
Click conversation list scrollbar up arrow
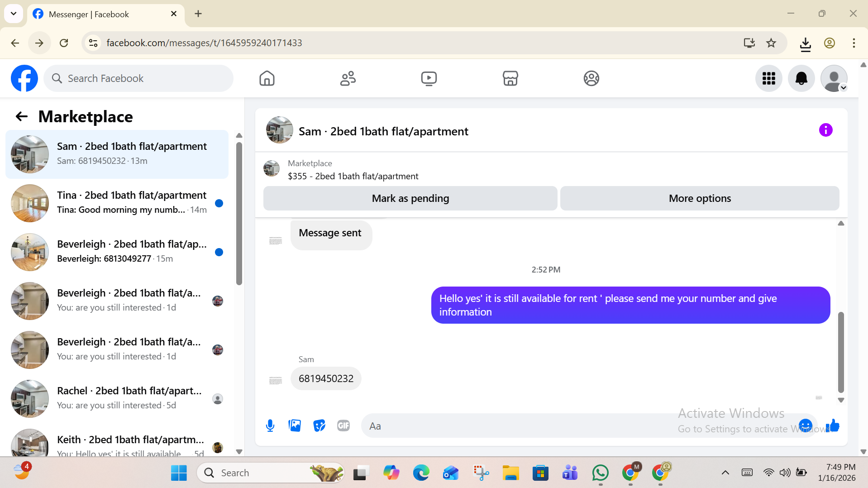tap(239, 135)
